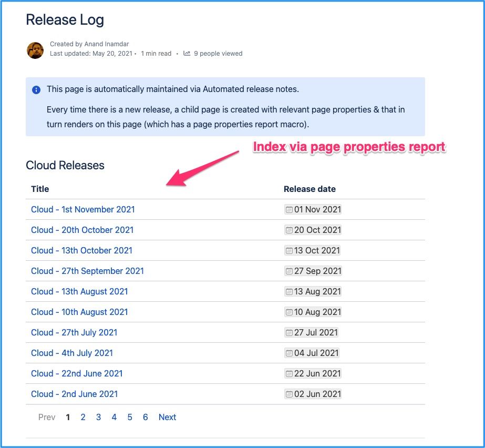Click the calendar icon beside 01 Nov 2021

(289, 209)
